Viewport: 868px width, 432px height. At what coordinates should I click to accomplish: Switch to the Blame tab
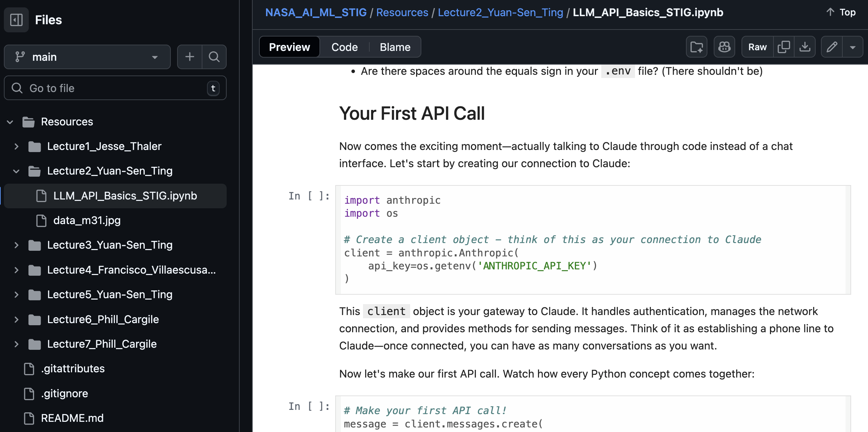(x=395, y=47)
